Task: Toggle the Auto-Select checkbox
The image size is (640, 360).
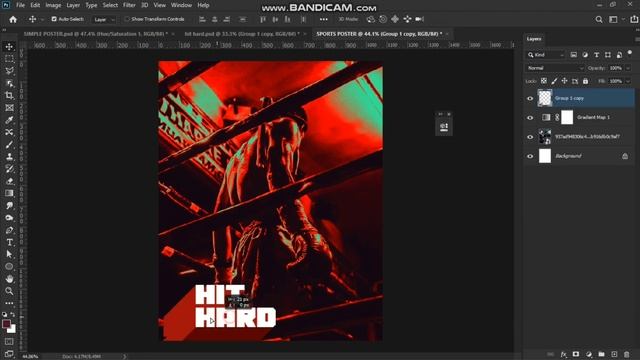Action: (54, 19)
